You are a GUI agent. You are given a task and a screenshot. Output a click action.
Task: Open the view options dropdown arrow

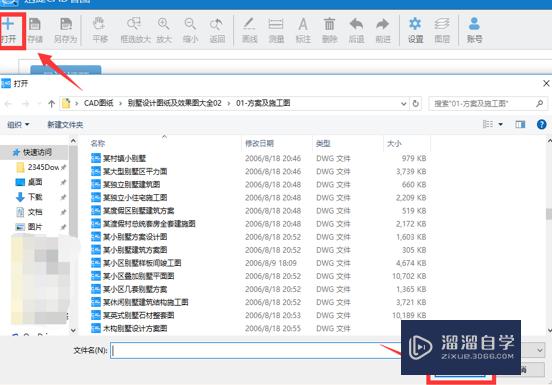500,124
